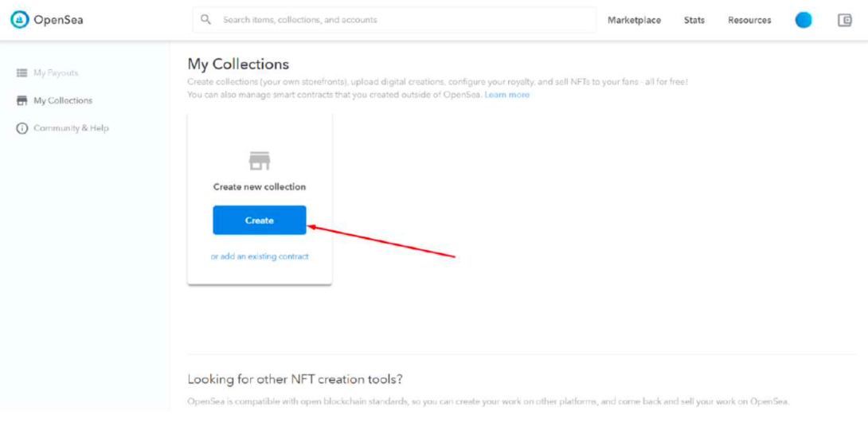The height and width of the screenshot is (422, 868).
Task: Click the search magnifier icon
Action: (206, 20)
